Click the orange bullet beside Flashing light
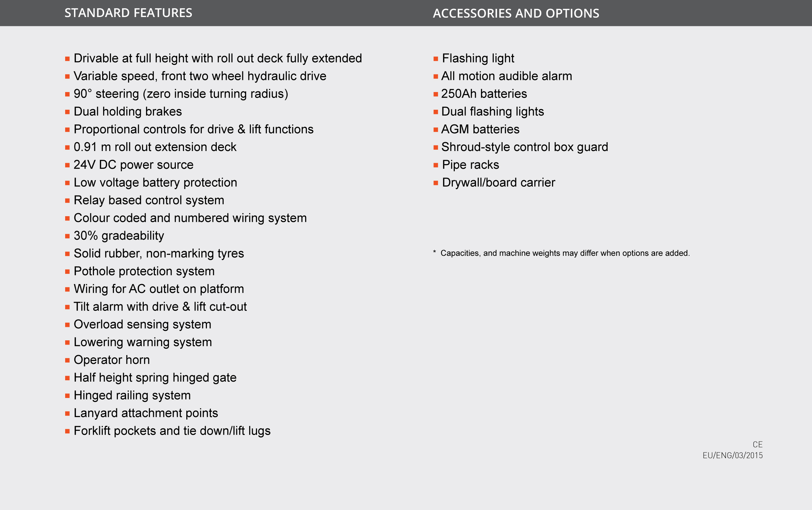Screen dimensions: 812x510 point(435,59)
